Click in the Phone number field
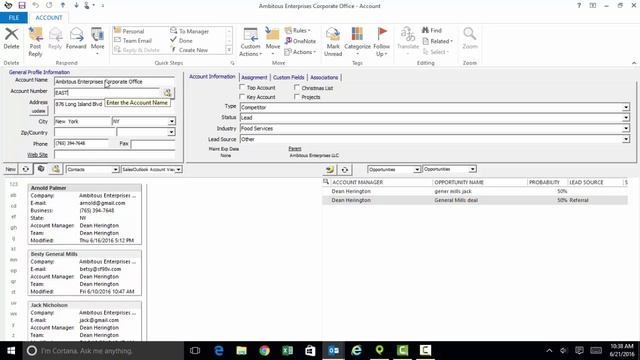The height and width of the screenshot is (360, 640). (81, 143)
